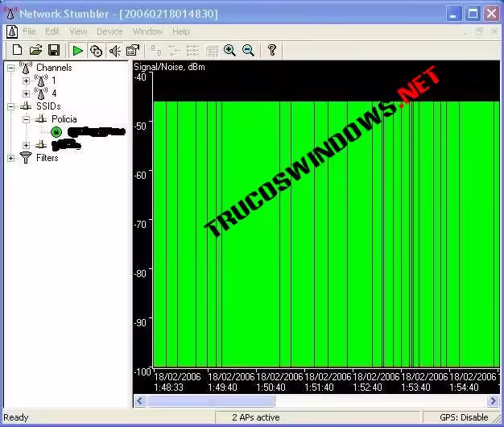Open Options via the properties icon
This screenshot has height=427, width=504.
[x=133, y=50]
